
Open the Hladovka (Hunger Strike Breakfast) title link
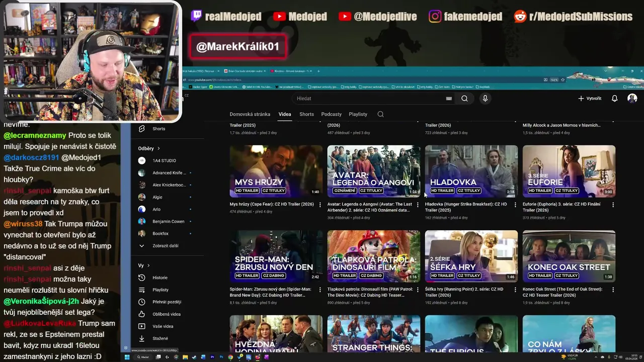click(x=466, y=207)
